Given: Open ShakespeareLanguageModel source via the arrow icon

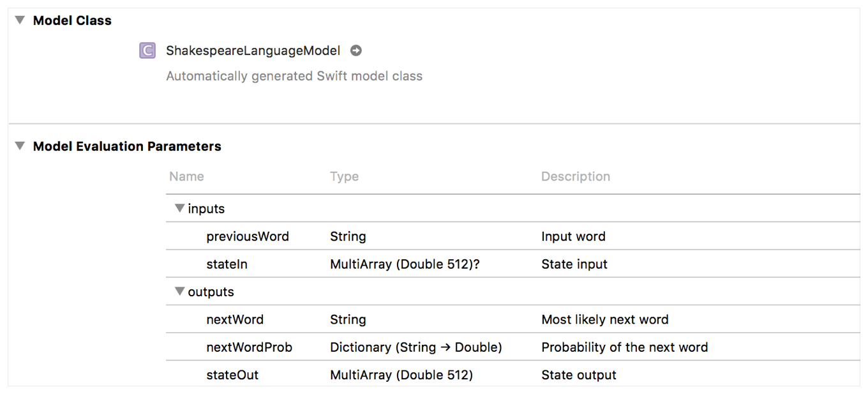Looking at the screenshot, I should 356,50.
